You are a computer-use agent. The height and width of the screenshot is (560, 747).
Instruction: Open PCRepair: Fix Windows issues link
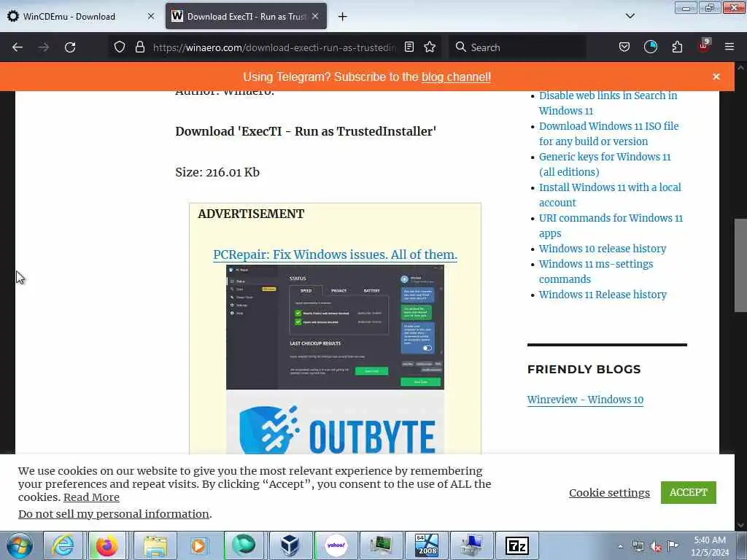click(335, 254)
